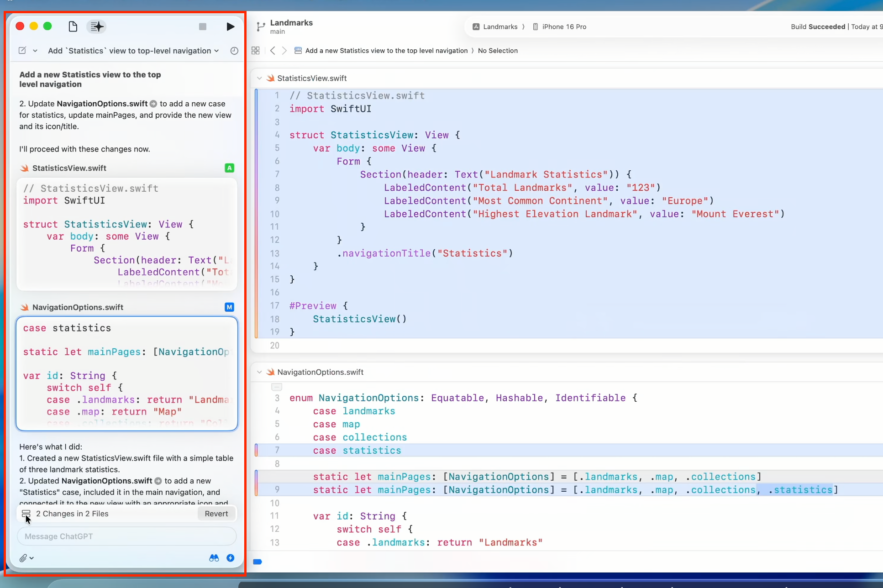Click the Message ChatGPT input field
This screenshot has height=588, width=883.
click(126, 536)
